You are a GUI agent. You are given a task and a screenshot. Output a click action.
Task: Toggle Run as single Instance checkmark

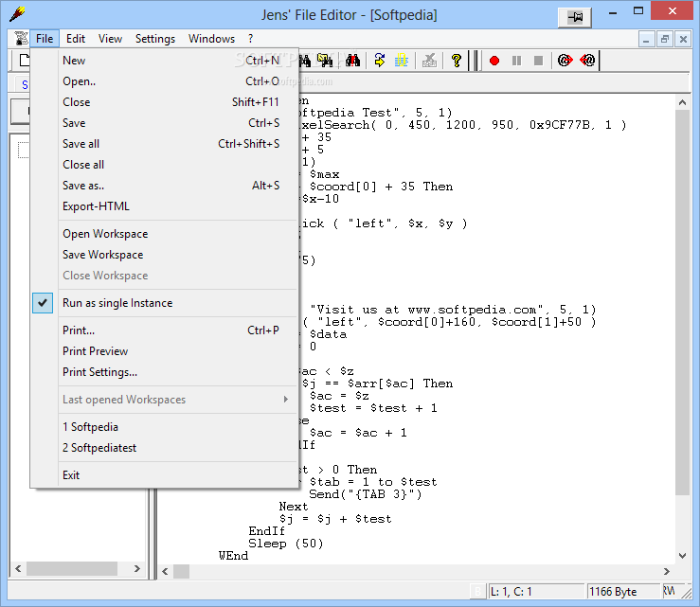point(43,303)
